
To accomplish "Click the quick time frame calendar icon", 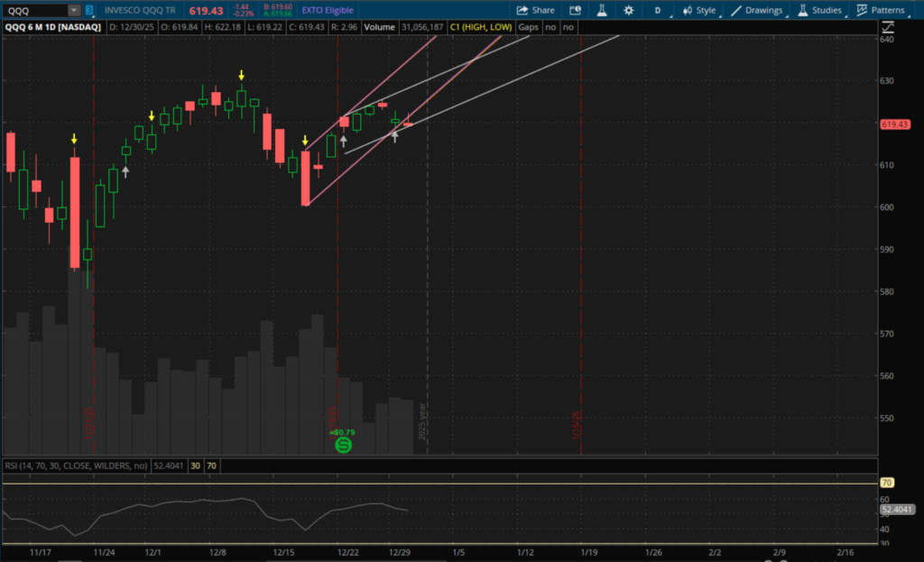I will coord(576,10).
